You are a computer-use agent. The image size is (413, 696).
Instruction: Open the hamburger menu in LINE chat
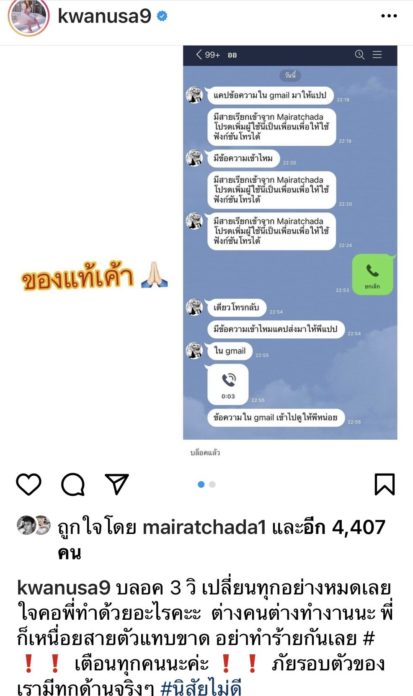(377, 55)
